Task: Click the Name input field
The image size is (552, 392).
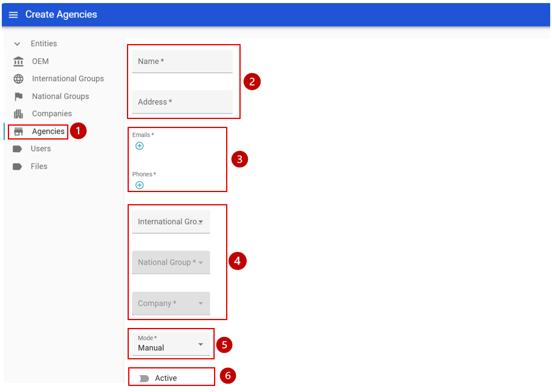Action: click(x=182, y=62)
